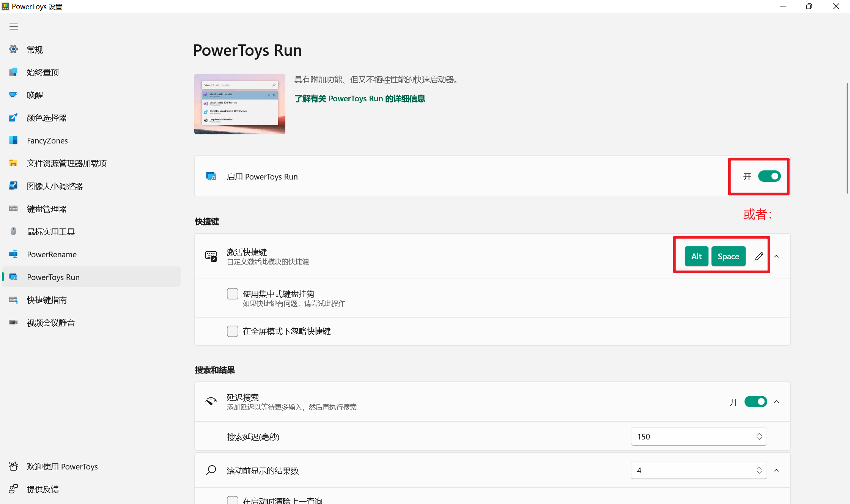Disable the 延迟搜索 toggle switch
The height and width of the screenshot is (504, 850).
coord(756,402)
